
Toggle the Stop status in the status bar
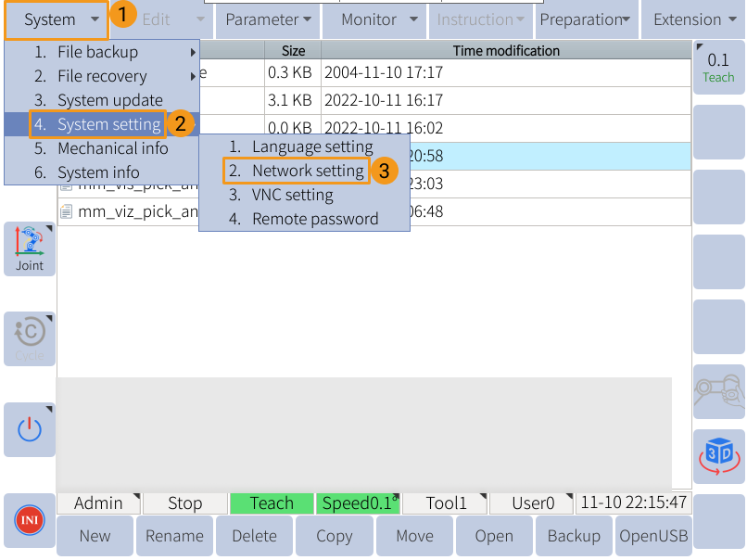tap(184, 503)
